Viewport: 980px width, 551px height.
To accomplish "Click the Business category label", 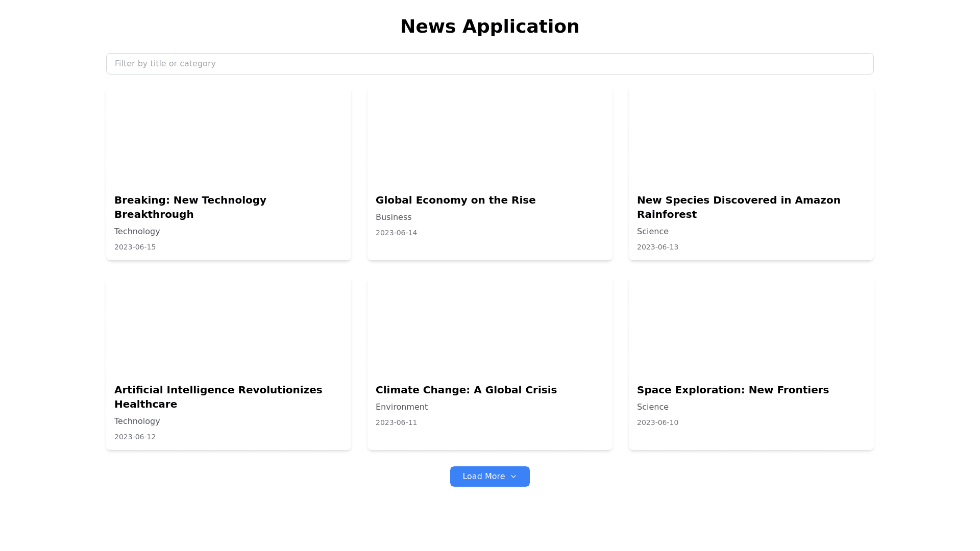I will coord(393,217).
